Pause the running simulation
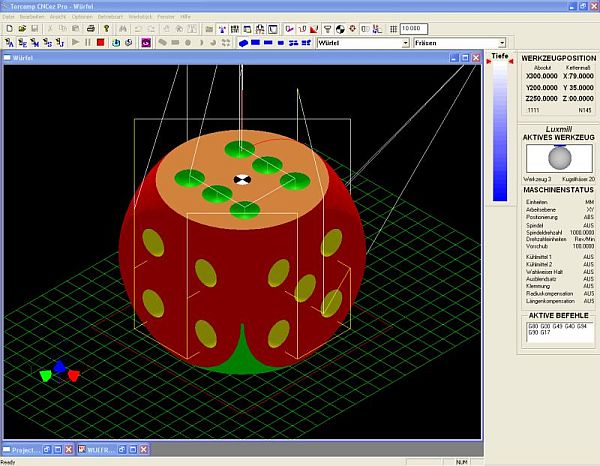Viewport: 600px width, 466px height. click(x=88, y=43)
